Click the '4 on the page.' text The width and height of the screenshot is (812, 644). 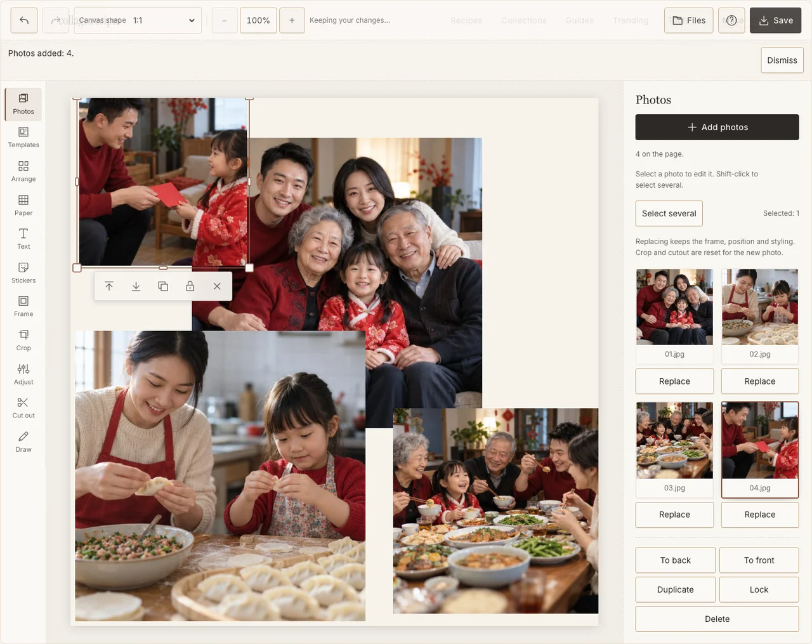click(660, 154)
